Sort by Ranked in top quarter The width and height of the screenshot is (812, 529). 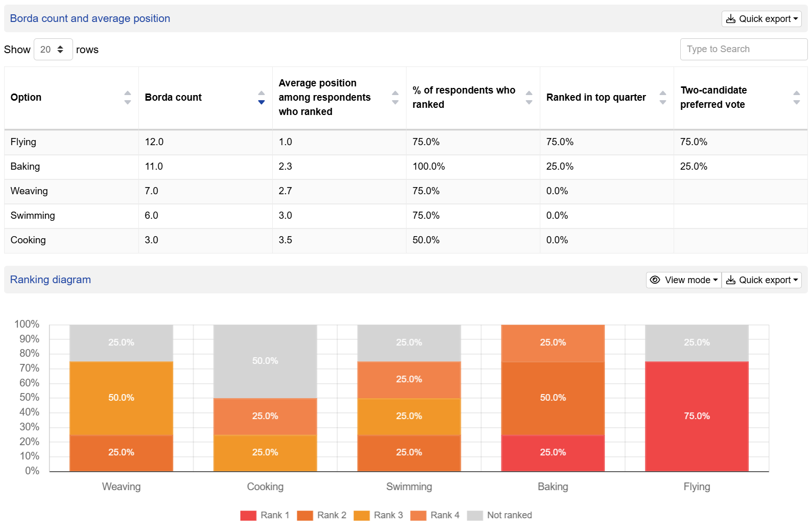(x=662, y=98)
